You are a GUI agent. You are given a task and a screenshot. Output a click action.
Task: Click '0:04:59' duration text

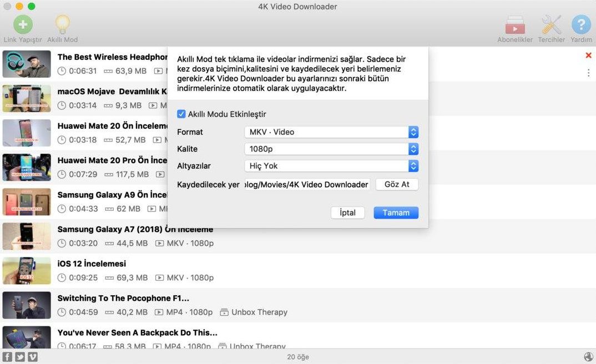coord(83,312)
